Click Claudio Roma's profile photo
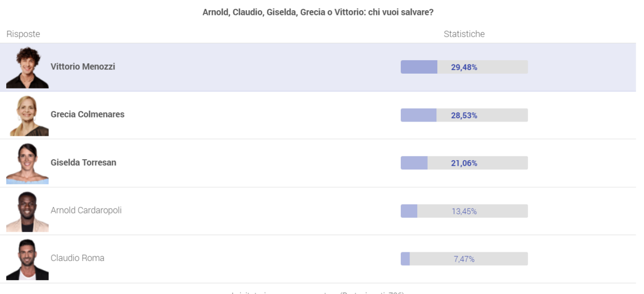644x294 pixels. (27, 258)
